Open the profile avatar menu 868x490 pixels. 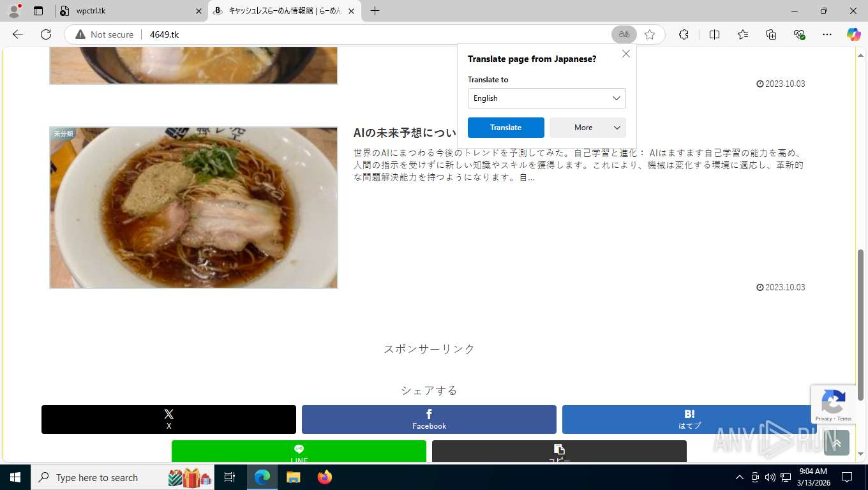click(x=14, y=11)
